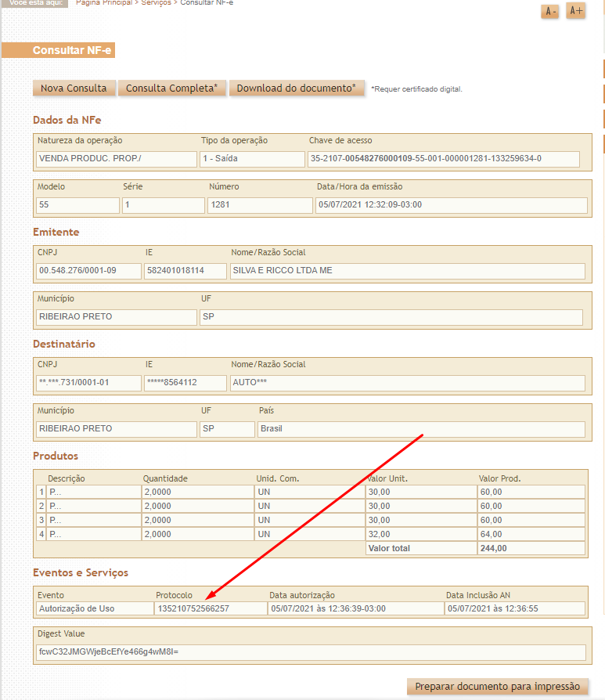Click event Autorização de Uso

[x=95, y=609]
